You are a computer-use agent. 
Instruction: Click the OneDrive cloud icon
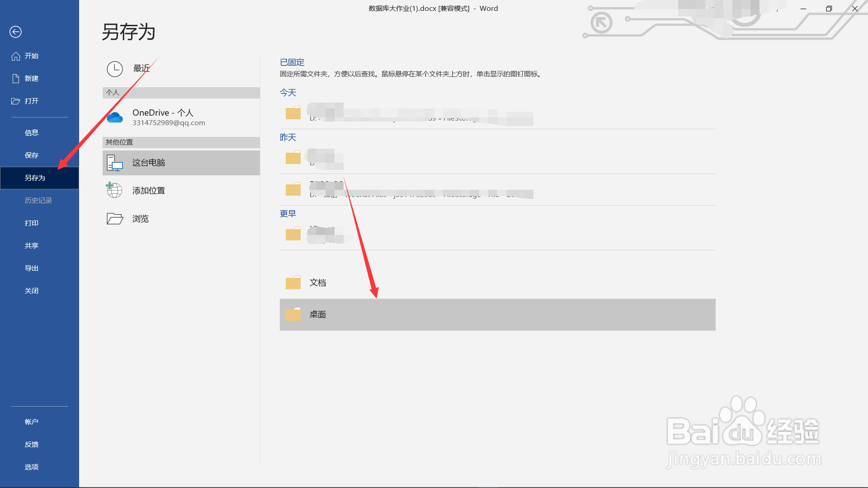[115, 117]
